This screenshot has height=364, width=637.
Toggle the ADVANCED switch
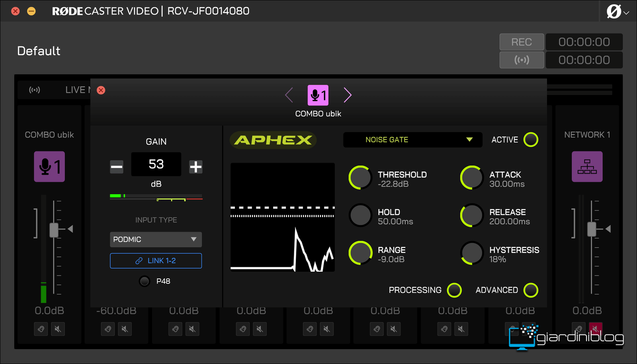[x=531, y=290]
